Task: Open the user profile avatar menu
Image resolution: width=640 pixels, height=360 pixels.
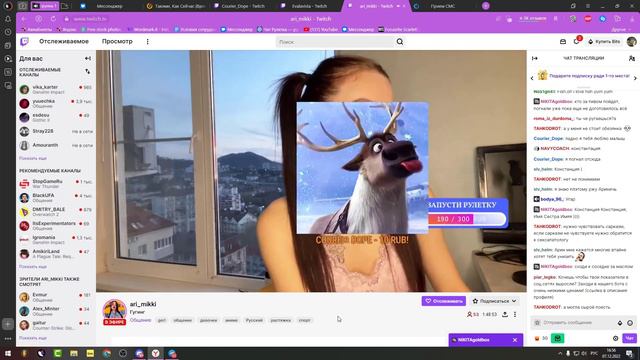Action: [631, 42]
